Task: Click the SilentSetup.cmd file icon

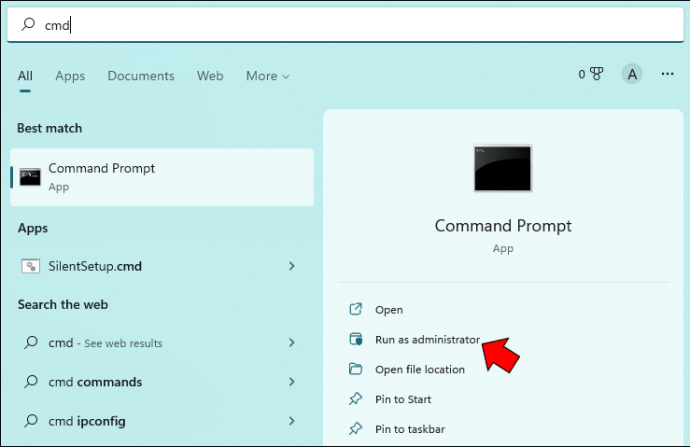Action: click(30, 266)
